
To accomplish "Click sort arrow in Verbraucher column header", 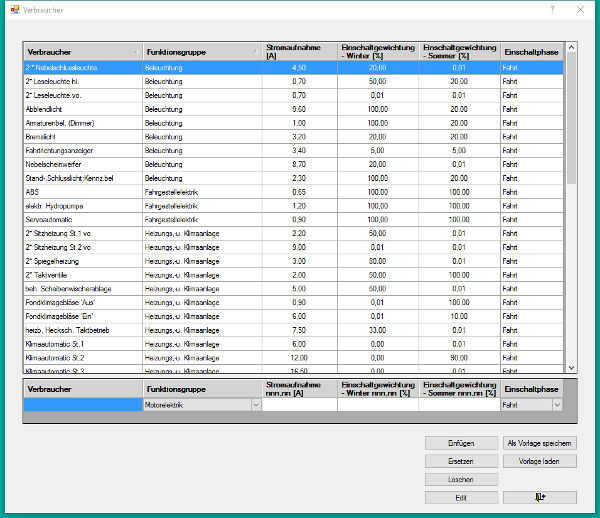I will pos(136,51).
